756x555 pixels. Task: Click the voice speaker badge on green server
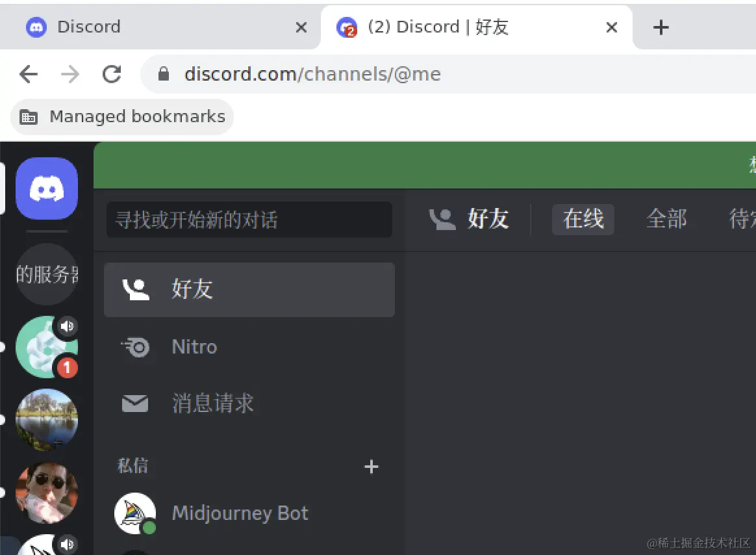[68, 326]
